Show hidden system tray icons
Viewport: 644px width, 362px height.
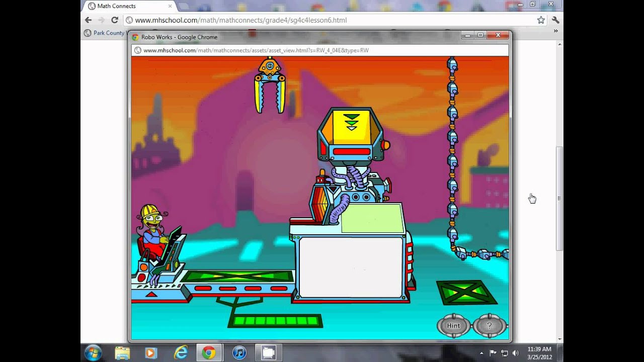(481, 353)
